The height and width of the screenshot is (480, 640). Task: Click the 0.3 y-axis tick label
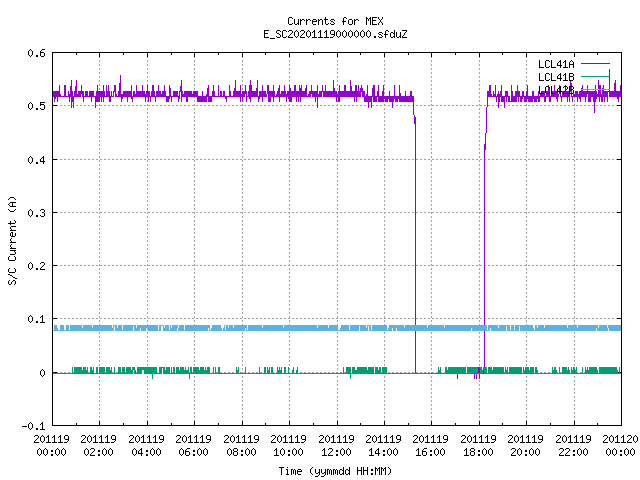click(36, 213)
